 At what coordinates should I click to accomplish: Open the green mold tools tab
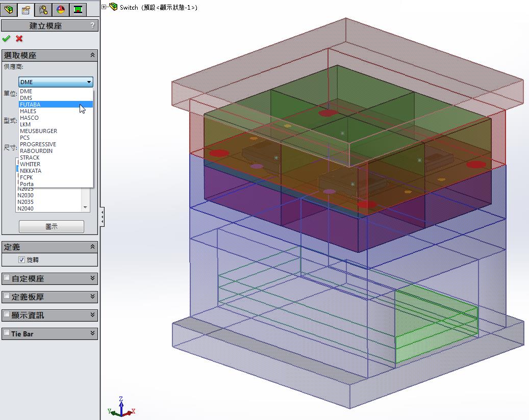tap(78, 9)
